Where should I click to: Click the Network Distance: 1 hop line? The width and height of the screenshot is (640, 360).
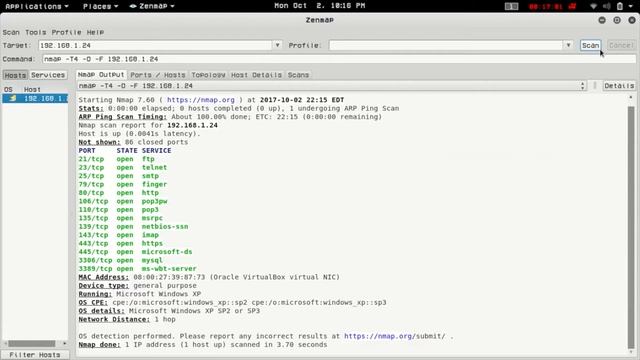pos(127,319)
